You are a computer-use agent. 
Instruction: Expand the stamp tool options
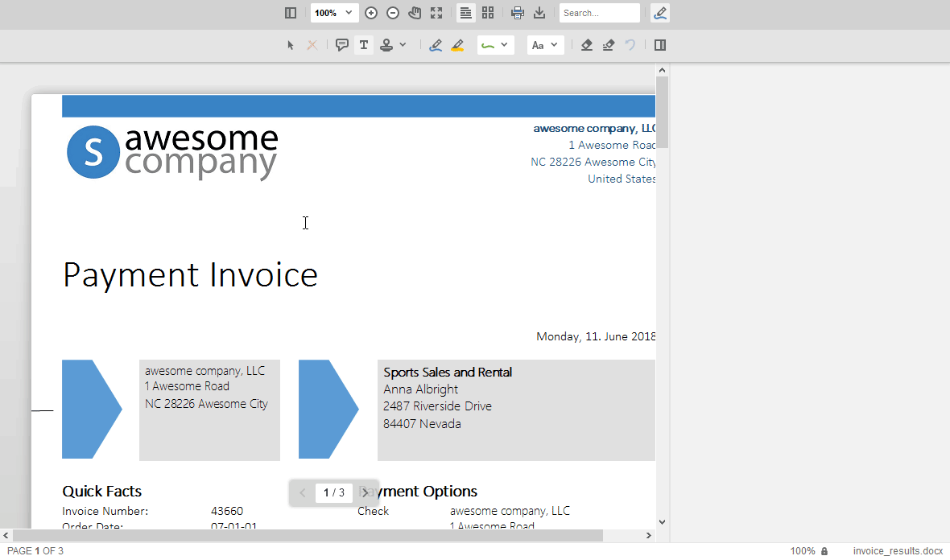(x=403, y=45)
